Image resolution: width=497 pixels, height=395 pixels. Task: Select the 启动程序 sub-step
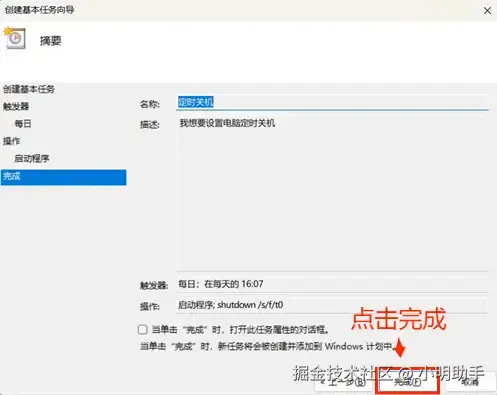(32, 158)
